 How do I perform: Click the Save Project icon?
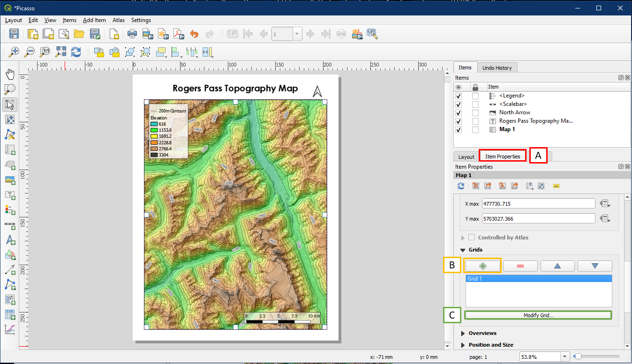(14, 34)
